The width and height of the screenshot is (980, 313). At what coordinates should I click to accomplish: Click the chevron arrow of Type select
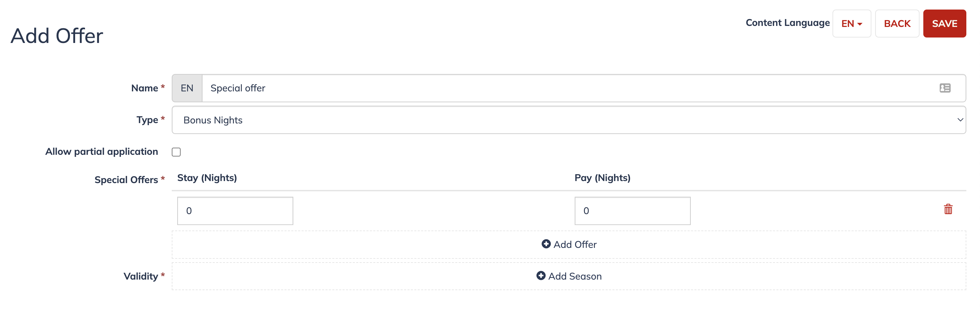click(960, 120)
